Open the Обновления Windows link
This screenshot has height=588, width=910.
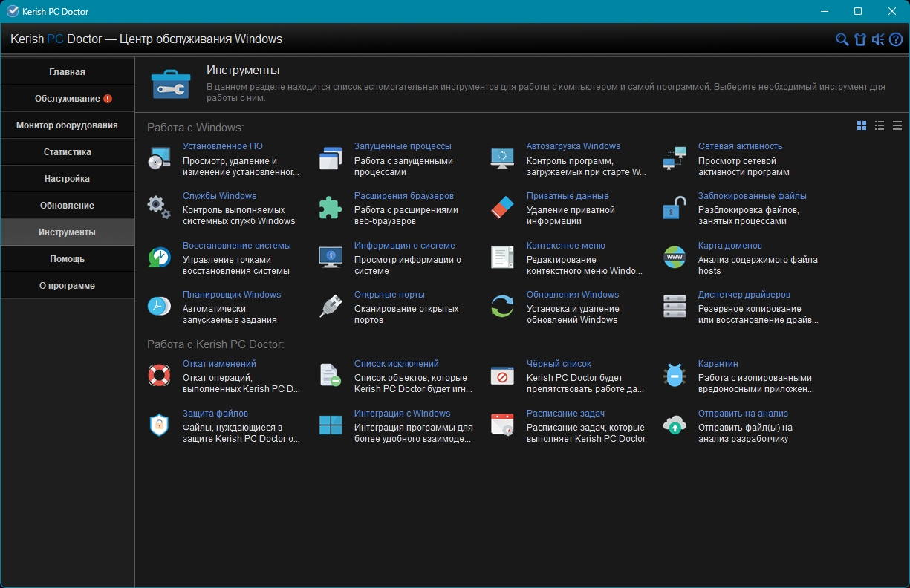click(x=573, y=295)
